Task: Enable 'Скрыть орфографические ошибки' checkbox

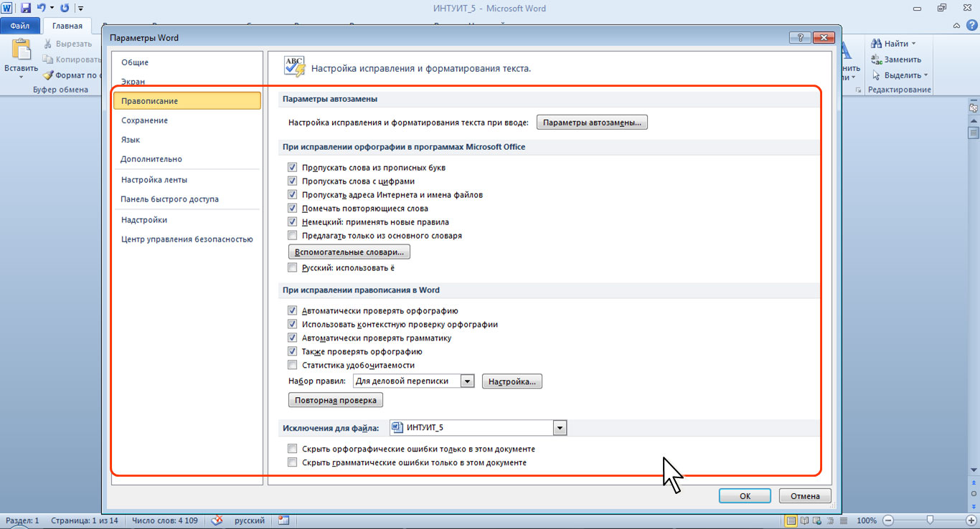Action: 292,449
